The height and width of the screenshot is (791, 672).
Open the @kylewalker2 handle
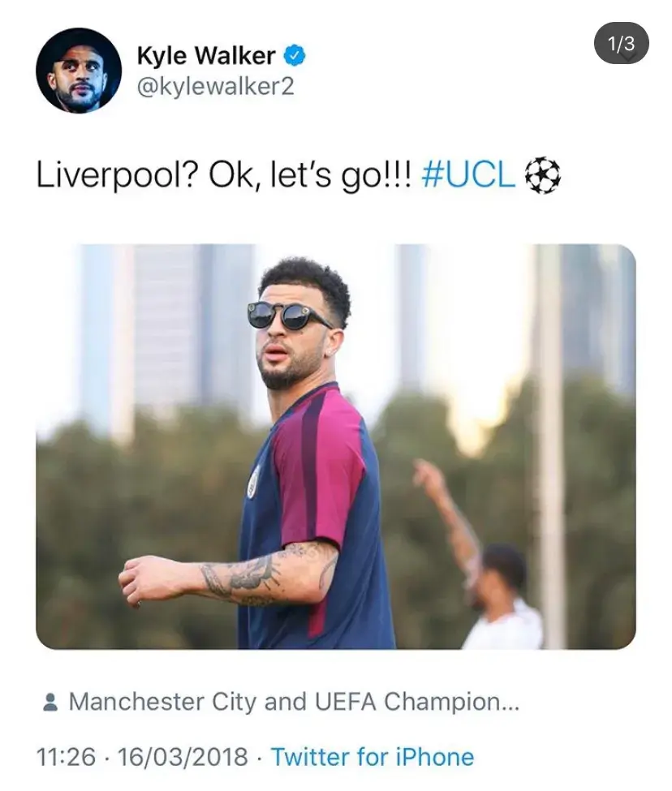(x=215, y=86)
